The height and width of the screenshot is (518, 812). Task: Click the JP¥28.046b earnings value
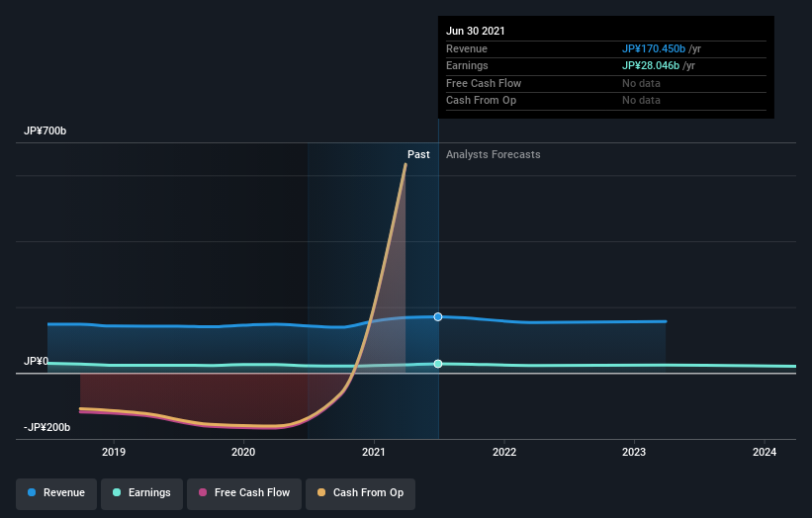click(651, 65)
